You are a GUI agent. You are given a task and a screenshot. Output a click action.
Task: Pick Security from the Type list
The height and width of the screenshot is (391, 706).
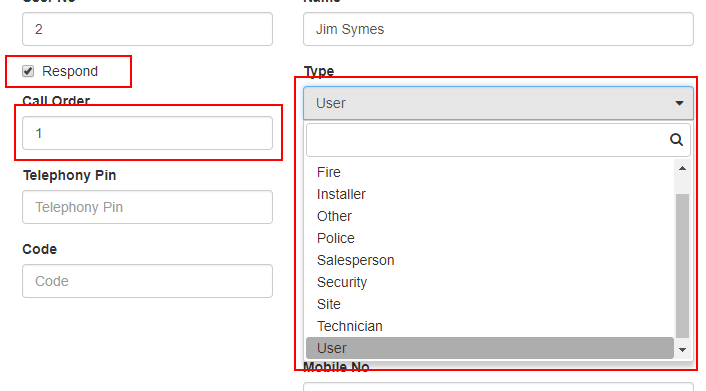click(490, 282)
